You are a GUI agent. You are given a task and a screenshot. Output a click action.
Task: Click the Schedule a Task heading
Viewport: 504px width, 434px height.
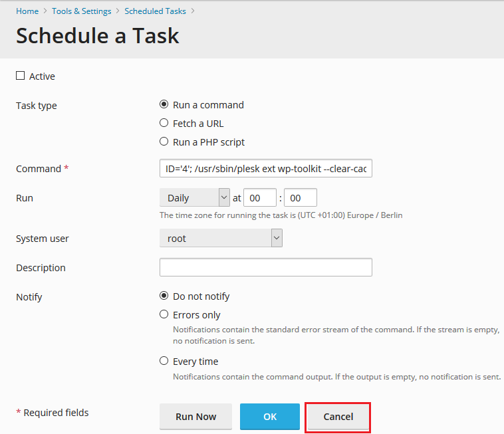click(98, 36)
